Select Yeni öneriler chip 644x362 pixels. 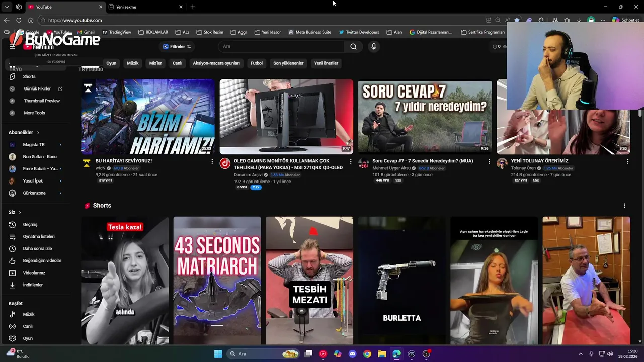point(326,63)
